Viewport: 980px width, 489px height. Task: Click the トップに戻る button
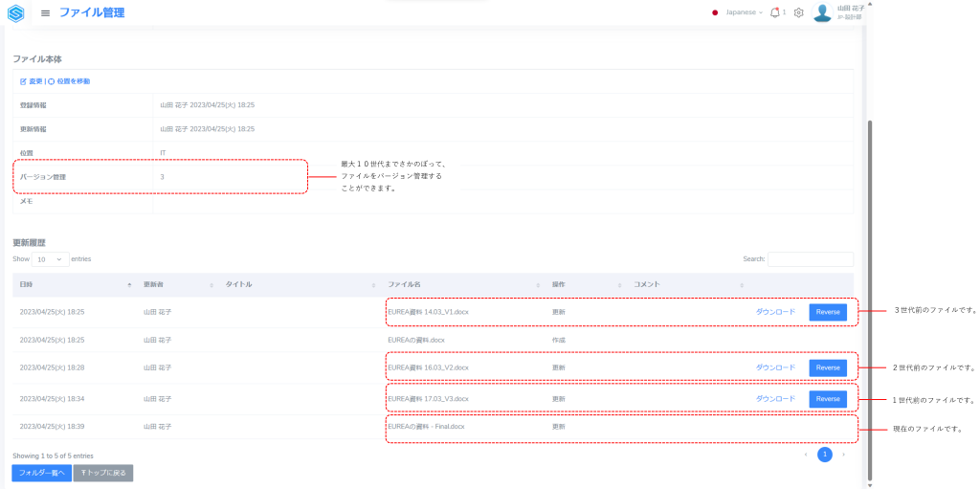(103, 473)
